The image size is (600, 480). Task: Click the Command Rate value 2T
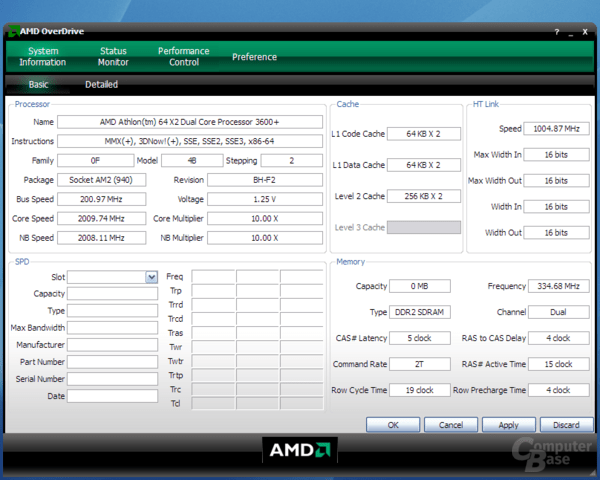click(420, 364)
